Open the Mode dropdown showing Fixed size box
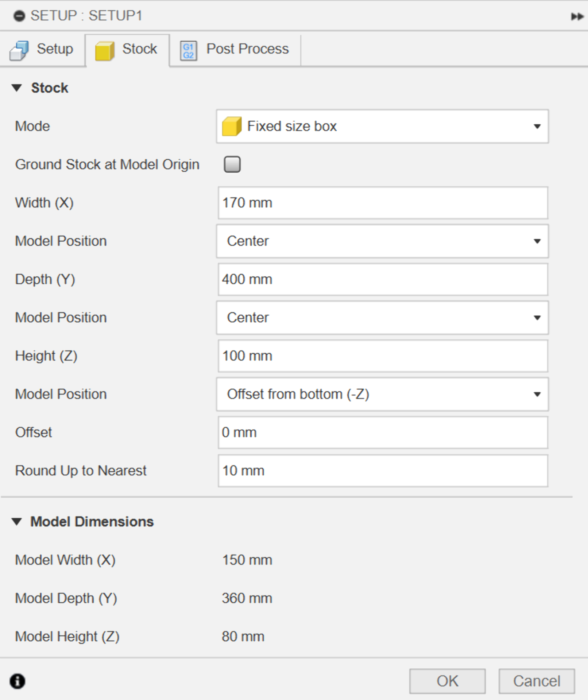Viewport: 588px width, 700px height. coord(382,127)
